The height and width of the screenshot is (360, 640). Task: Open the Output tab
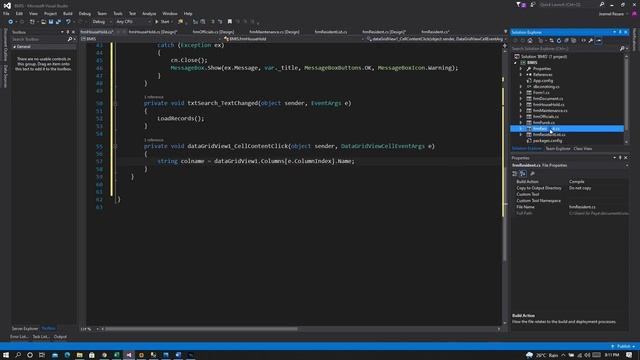point(60,337)
